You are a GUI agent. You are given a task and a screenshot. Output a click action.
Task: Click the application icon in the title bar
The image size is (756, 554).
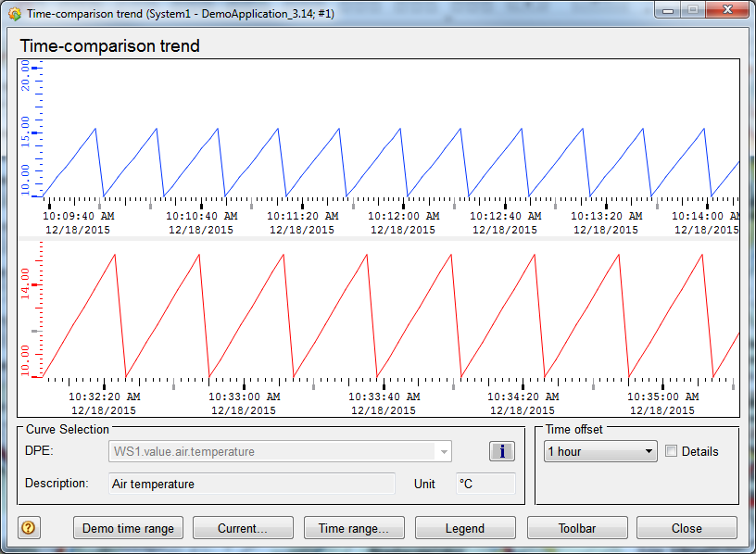14,14
